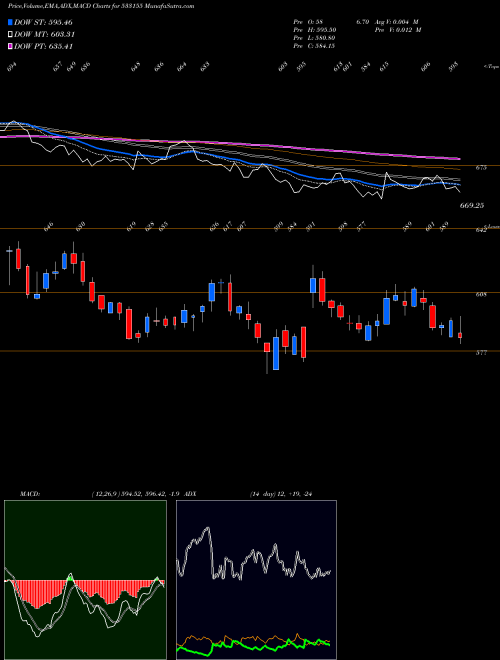Viewport: 500px width, 660px height.
Task: Click the MACD parameters text '(12,26,9)'
Action: [x=105, y=494]
